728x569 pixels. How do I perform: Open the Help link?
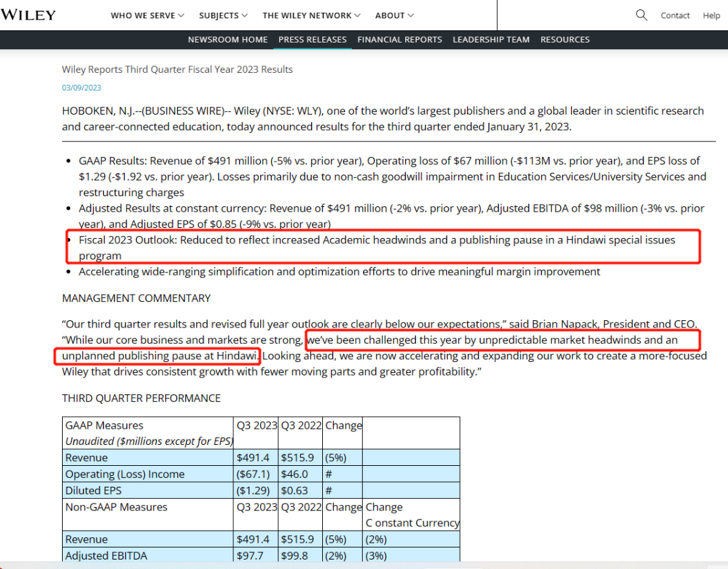(711, 16)
